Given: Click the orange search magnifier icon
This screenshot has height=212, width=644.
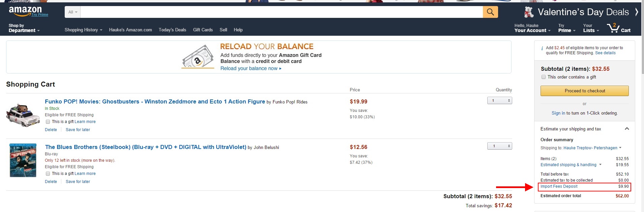Looking at the screenshot, I should 490,12.
